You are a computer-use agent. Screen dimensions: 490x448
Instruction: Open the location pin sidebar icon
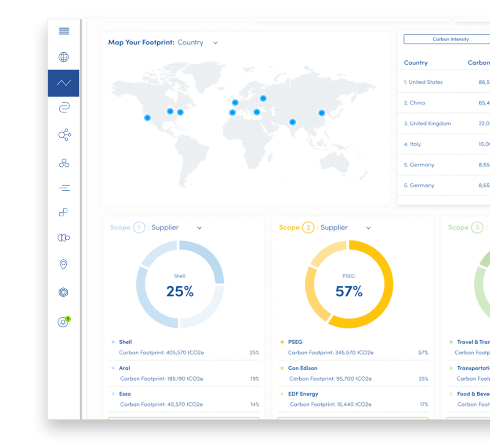click(63, 265)
